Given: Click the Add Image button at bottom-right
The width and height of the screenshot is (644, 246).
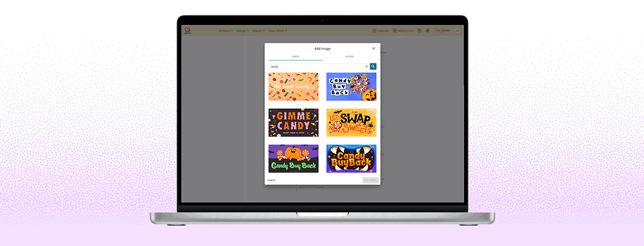Looking at the screenshot, I should (x=370, y=180).
